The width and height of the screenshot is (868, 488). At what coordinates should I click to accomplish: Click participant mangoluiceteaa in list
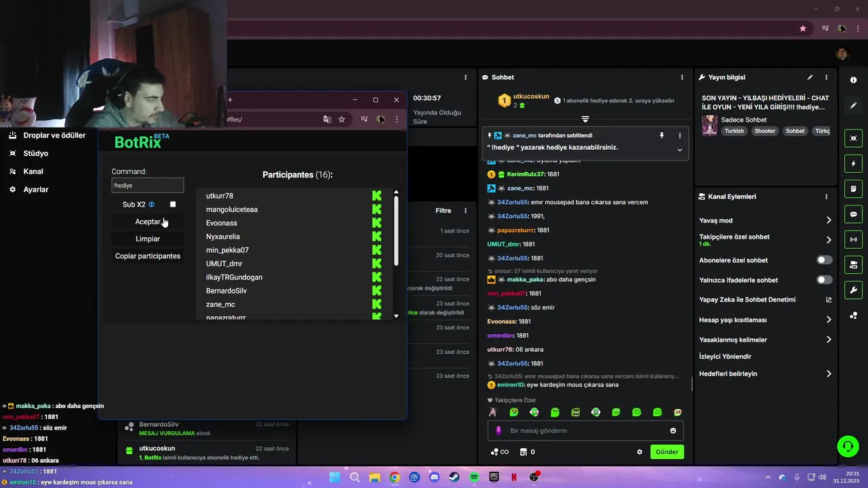232,209
